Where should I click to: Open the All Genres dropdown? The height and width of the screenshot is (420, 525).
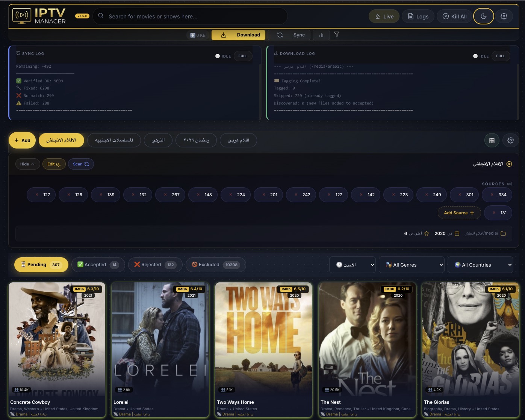pyautogui.click(x=412, y=265)
